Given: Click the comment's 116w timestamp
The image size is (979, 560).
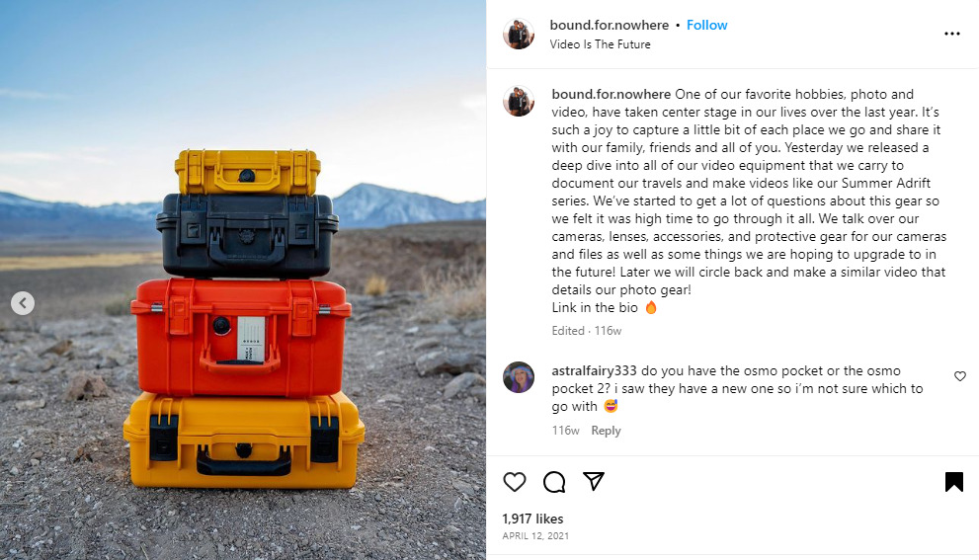Looking at the screenshot, I should (x=566, y=431).
